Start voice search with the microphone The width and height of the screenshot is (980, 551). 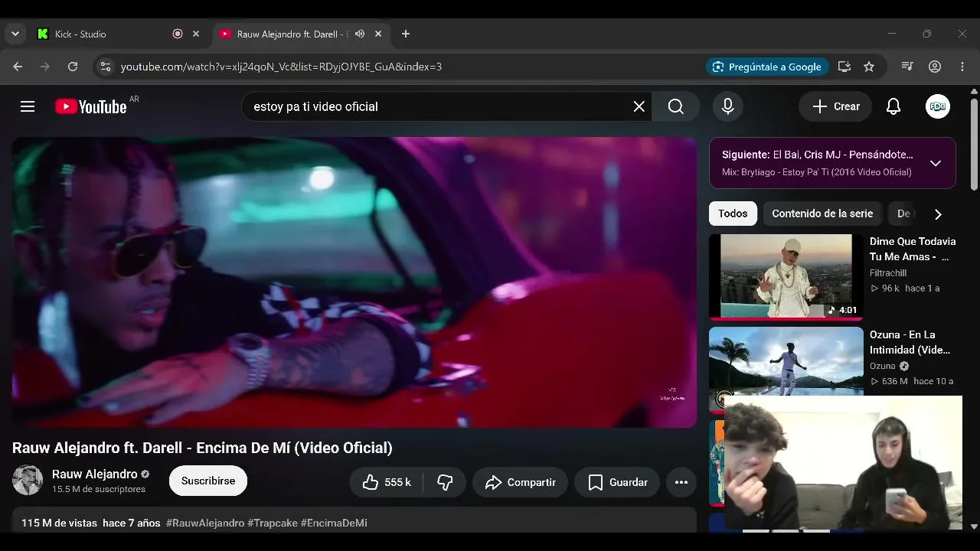pos(728,106)
